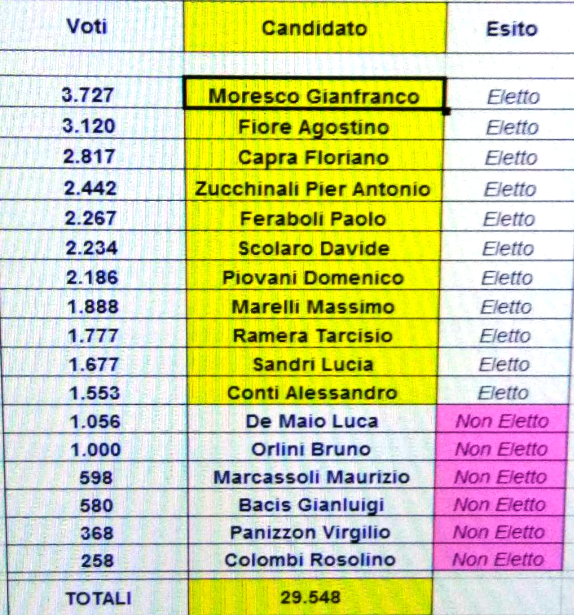Click the TOTALI label cell
The image size is (574, 615).
point(98,597)
